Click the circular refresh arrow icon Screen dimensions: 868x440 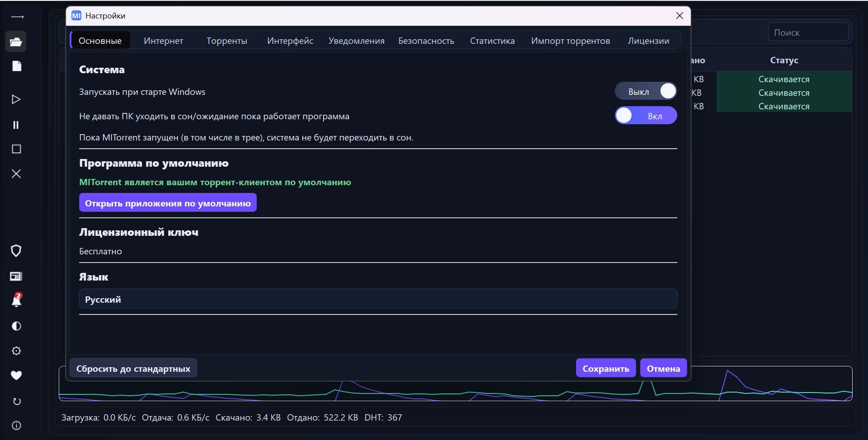click(17, 401)
